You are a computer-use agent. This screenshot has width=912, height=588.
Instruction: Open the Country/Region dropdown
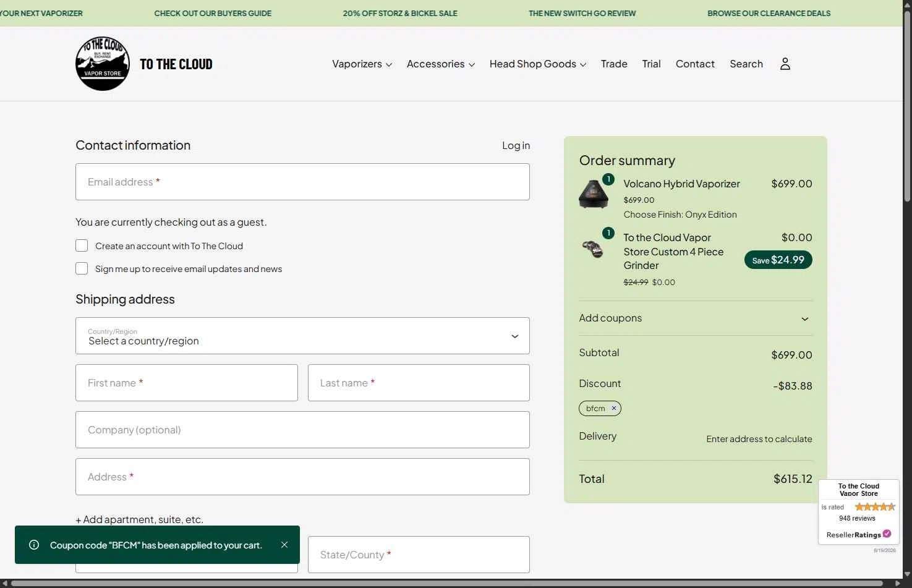pos(302,336)
